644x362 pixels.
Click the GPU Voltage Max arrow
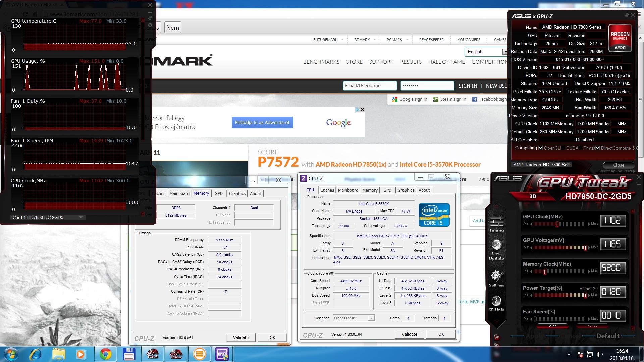click(589, 247)
